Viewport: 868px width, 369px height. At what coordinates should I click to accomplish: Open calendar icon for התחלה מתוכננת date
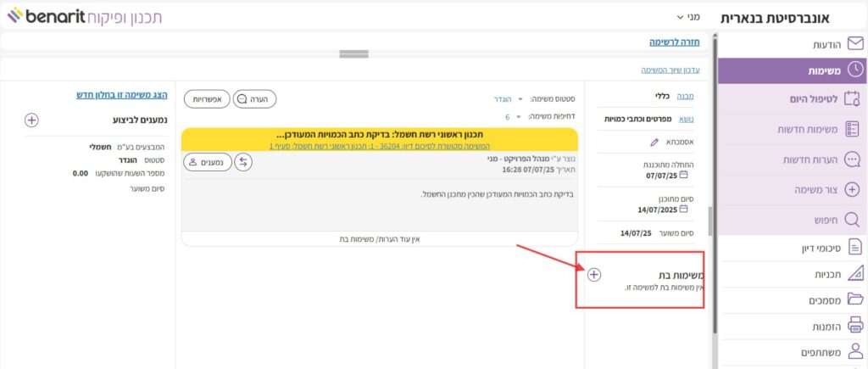pyautogui.click(x=684, y=176)
